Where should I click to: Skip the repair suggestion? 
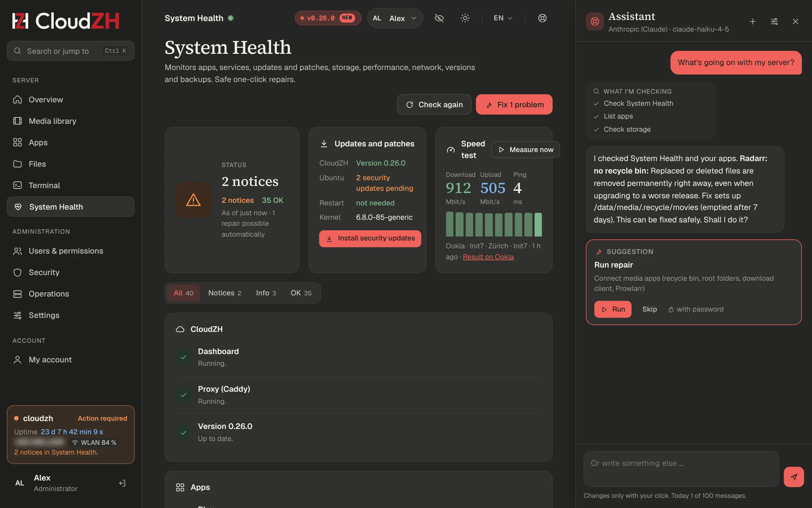tap(649, 309)
